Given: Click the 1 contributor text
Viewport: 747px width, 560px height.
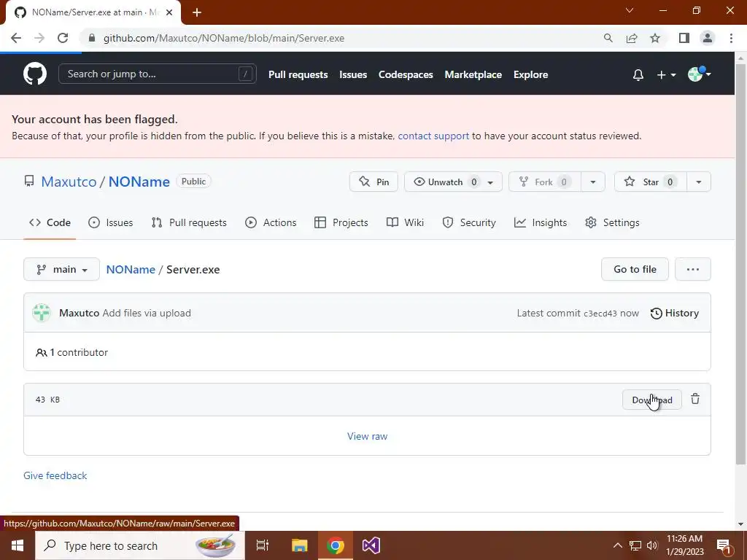Looking at the screenshot, I should tap(72, 353).
